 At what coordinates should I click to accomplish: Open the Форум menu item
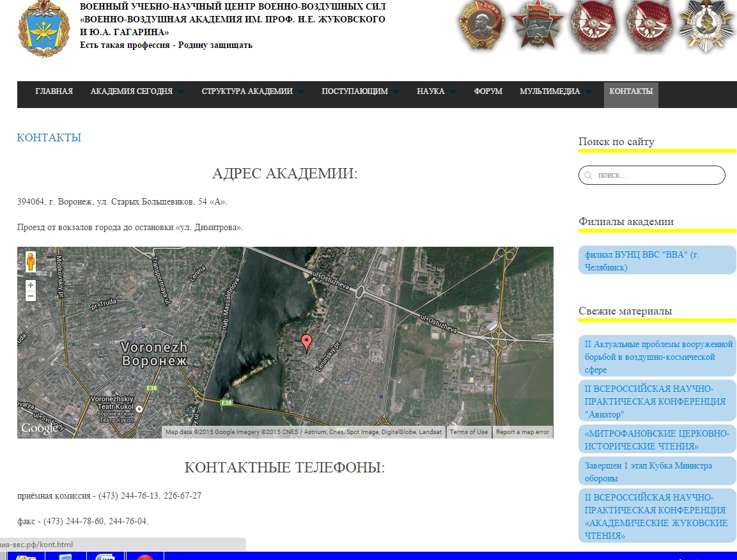coord(488,91)
